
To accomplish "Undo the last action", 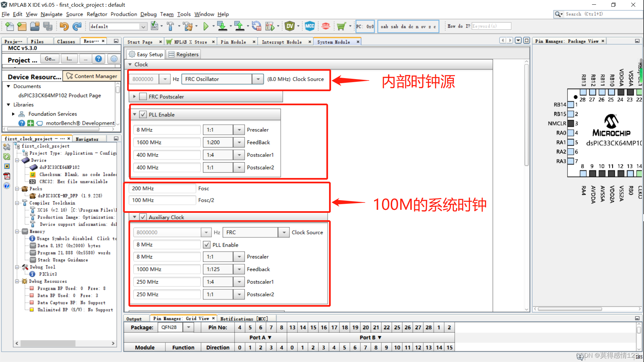I will click(64, 26).
